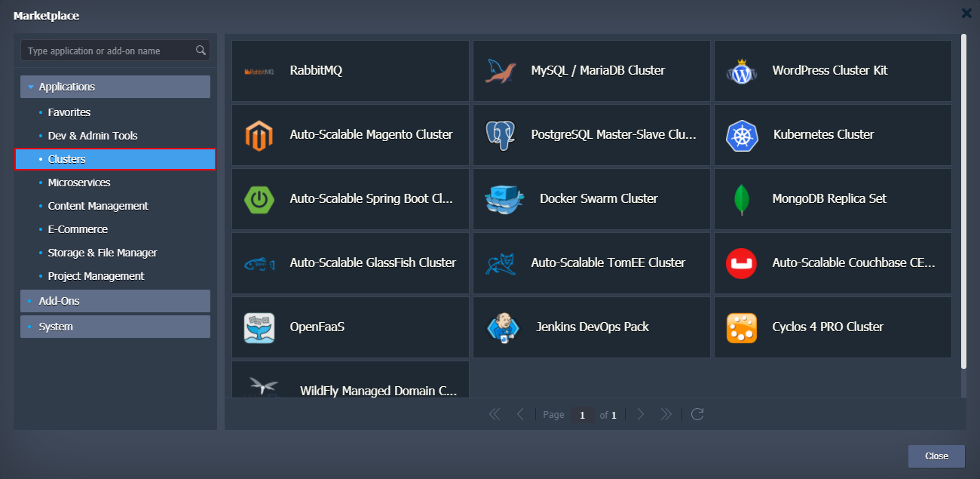Image resolution: width=980 pixels, height=479 pixels.
Task: Click the Close button
Action: pos(936,456)
